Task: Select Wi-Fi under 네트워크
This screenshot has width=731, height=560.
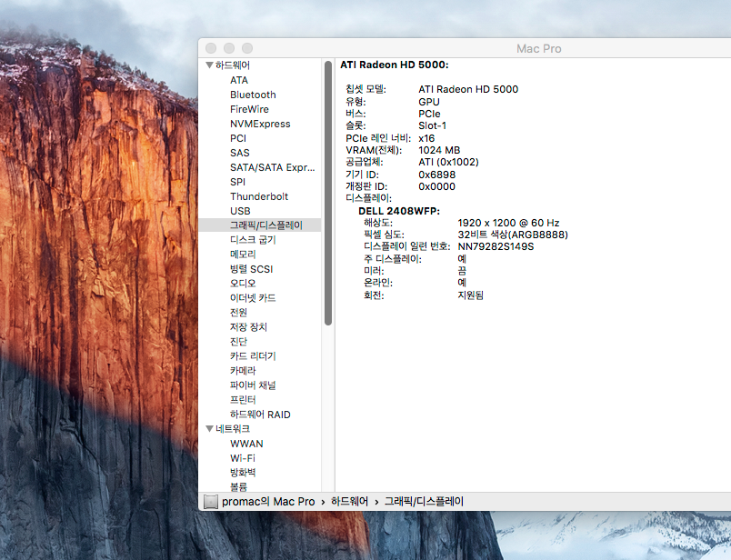Action: [x=242, y=458]
